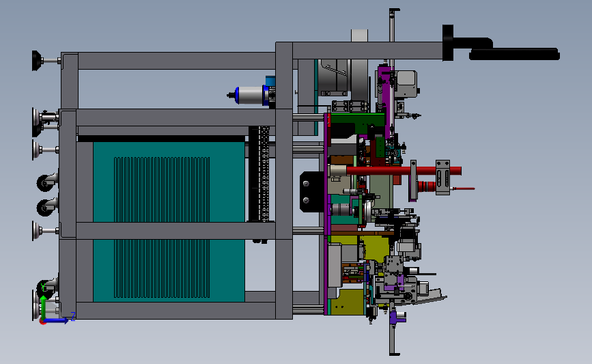The height and width of the screenshot is (364, 592).
Task: Pick the blue-capped air filter cylinder
Action: tap(250, 95)
